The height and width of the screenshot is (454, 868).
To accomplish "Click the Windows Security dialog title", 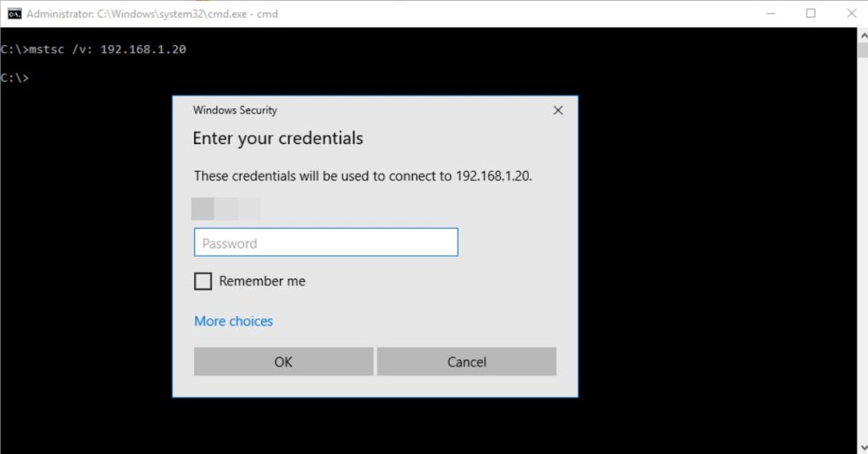I will [235, 110].
